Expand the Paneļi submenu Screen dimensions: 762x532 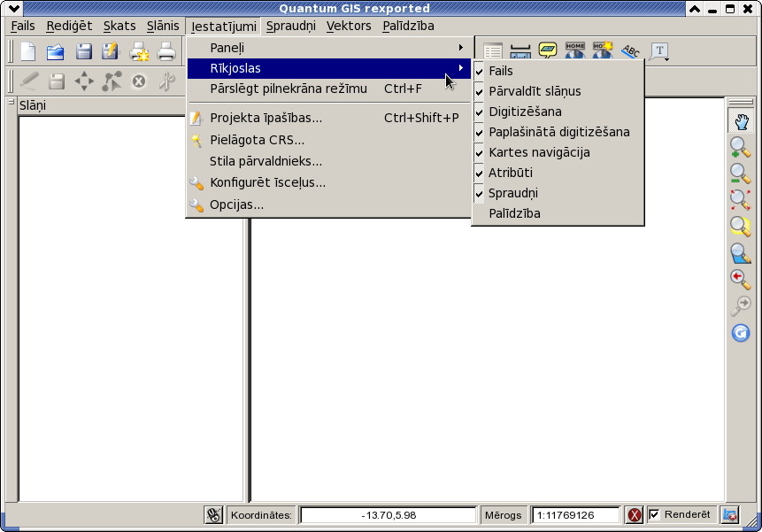click(329, 48)
